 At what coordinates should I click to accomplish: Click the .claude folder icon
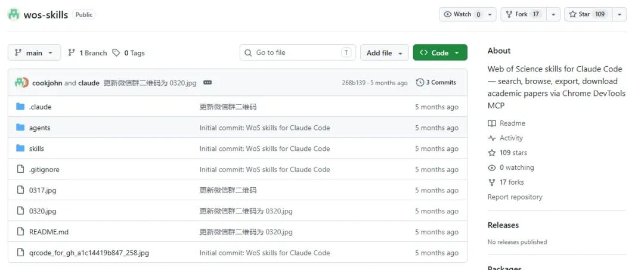(x=20, y=107)
